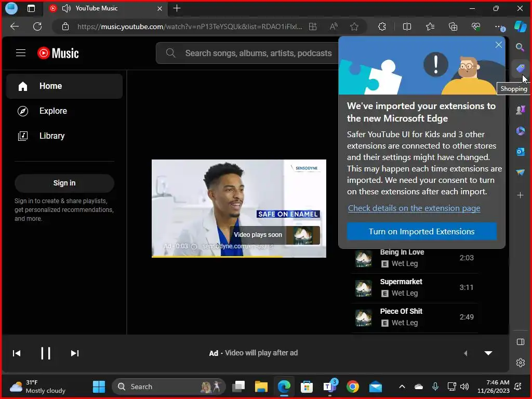Open a new tab

pyautogui.click(x=177, y=8)
